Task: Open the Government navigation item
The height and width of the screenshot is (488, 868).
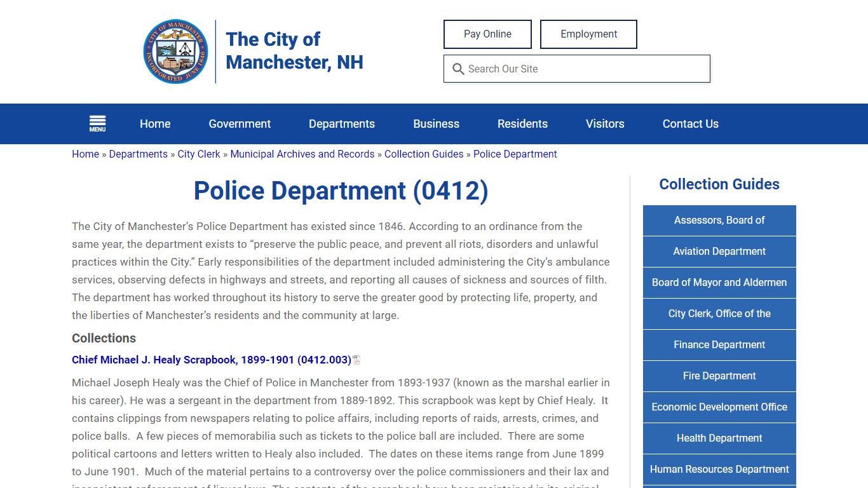Action: tap(240, 124)
